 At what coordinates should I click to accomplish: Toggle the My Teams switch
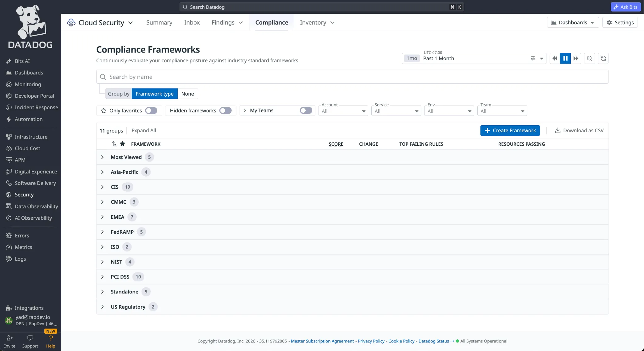[x=306, y=110]
